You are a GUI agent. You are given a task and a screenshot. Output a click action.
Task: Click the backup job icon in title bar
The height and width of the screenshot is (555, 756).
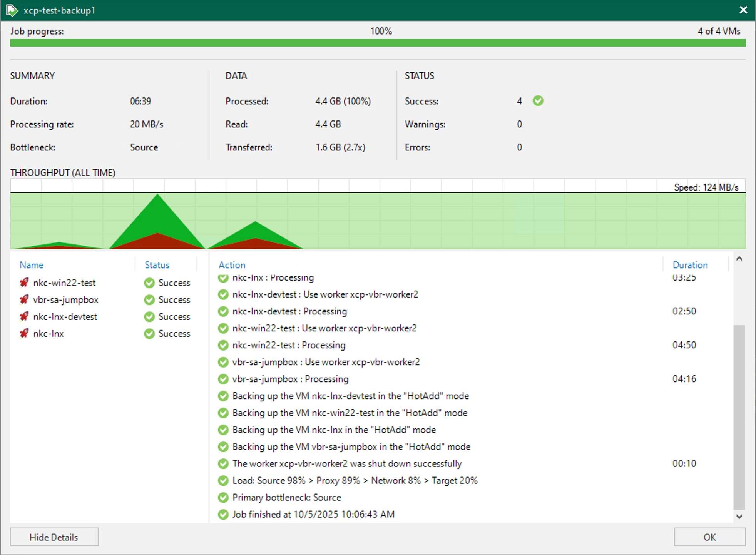point(12,10)
